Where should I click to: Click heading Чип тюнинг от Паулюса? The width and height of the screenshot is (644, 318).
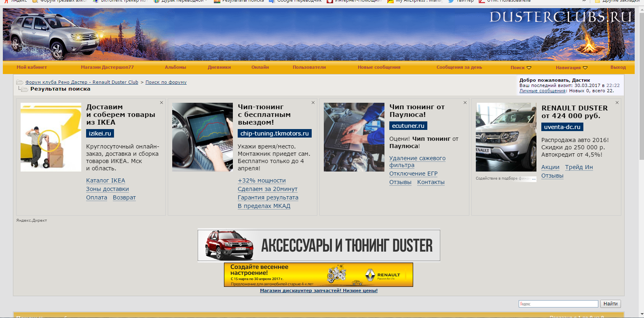click(417, 111)
